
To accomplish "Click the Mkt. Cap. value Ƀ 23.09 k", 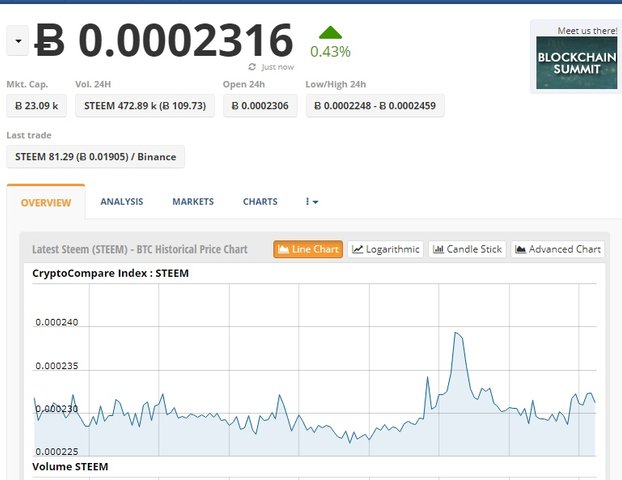I will coord(36,106).
